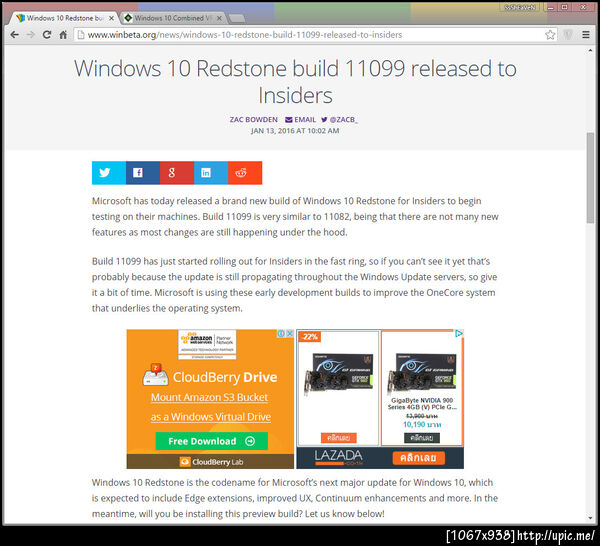Image resolution: width=600 pixels, height=546 pixels.
Task: Click the orange Lazada banner call-to-action button
Action: pyautogui.click(x=418, y=458)
